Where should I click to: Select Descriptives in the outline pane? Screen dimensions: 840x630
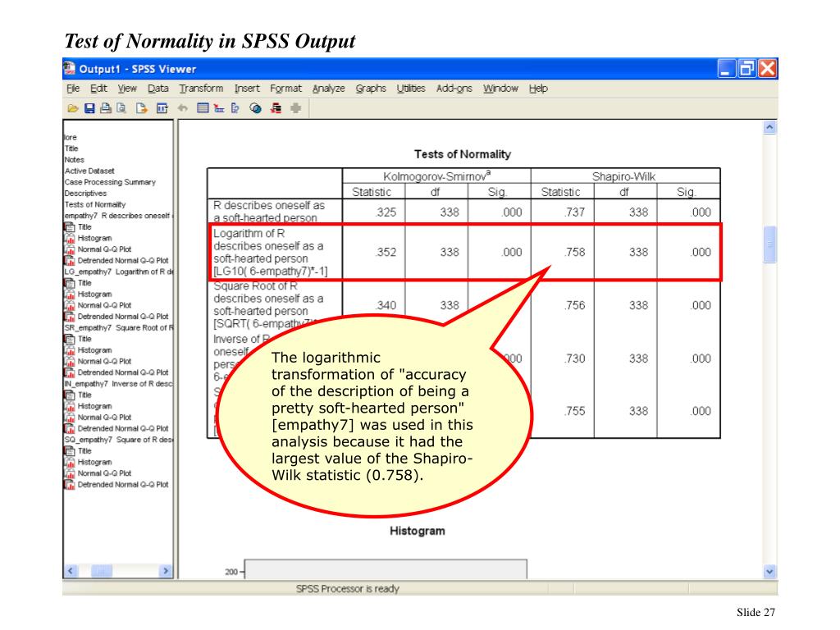click(x=85, y=194)
